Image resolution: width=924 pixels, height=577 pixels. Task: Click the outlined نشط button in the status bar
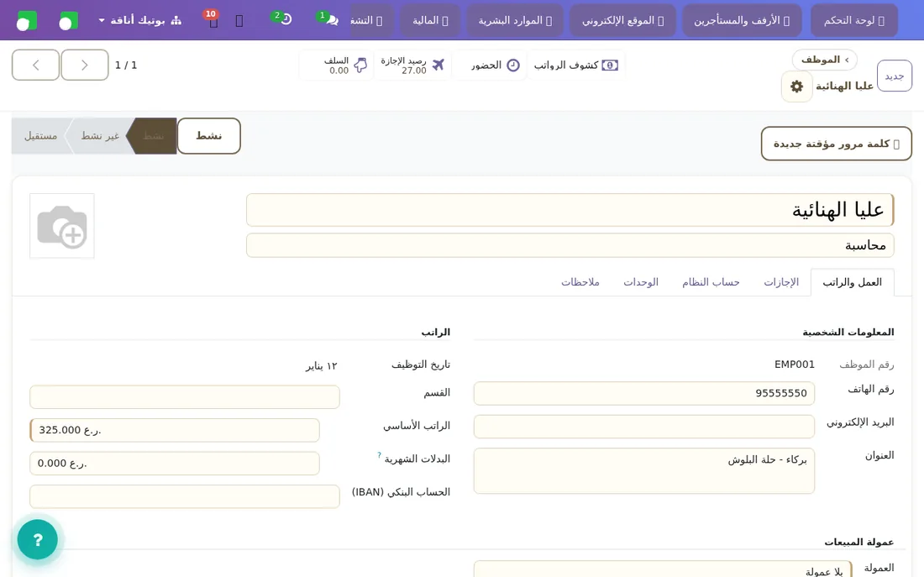tap(208, 136)
